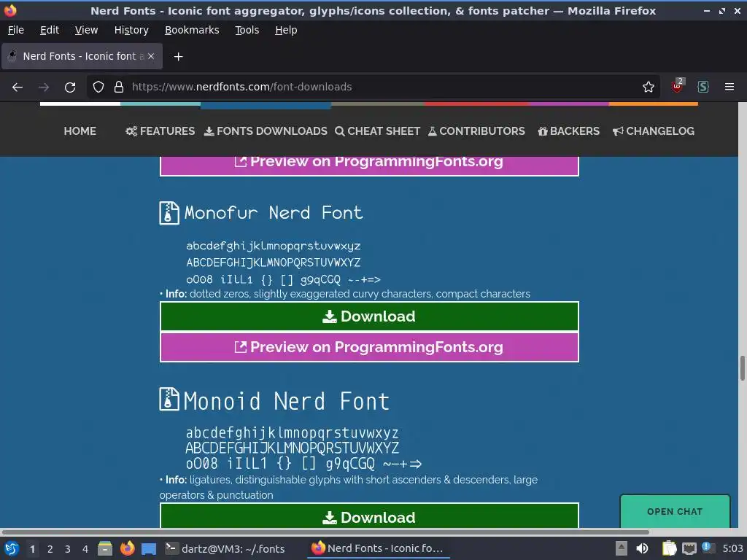This screenshot has width=747, height=560.
Task: Launch Firefox from the taskbar launcher
Action: tap(127, 548)
